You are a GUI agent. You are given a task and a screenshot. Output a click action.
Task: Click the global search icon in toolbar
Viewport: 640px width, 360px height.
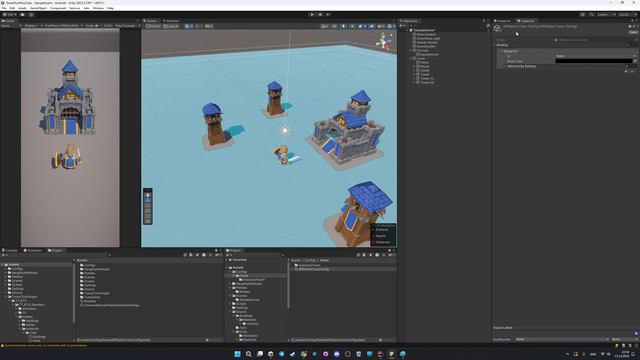591,15
